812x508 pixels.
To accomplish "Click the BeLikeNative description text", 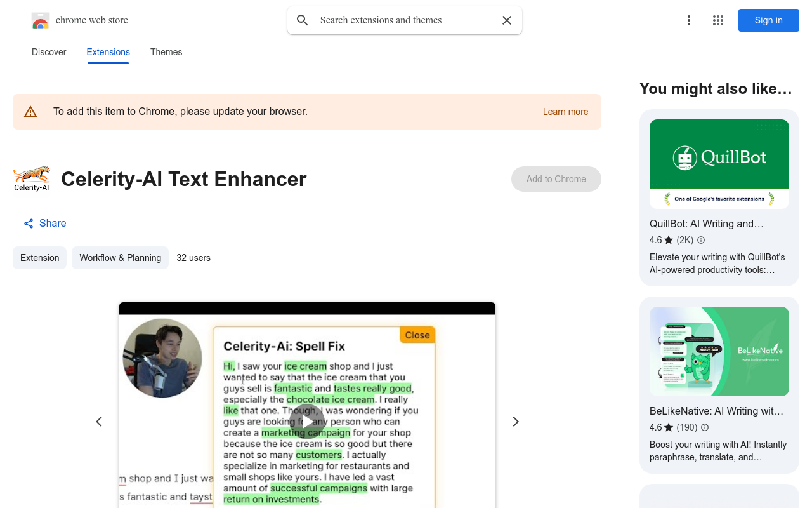I will (x=718, y=451).
